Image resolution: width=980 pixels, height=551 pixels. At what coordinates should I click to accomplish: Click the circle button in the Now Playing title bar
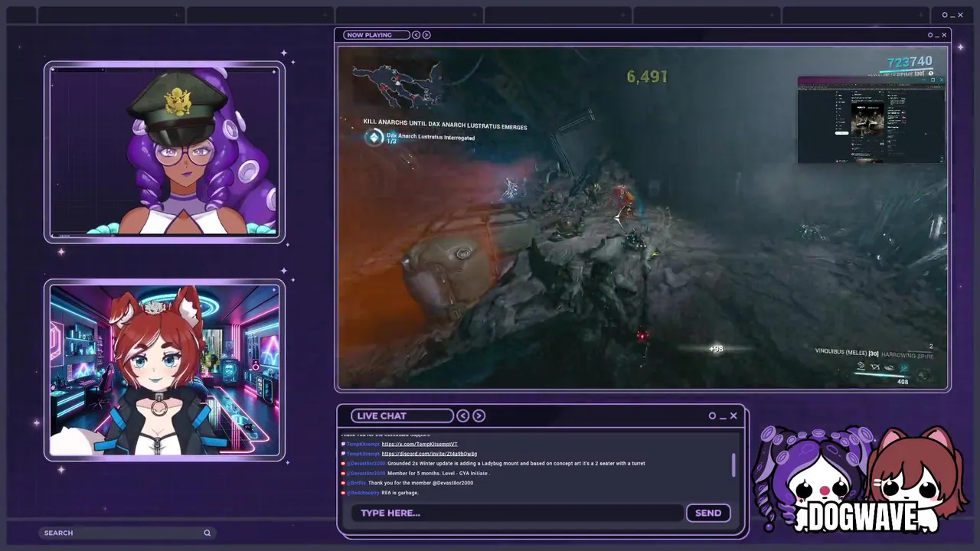point(930,34)
